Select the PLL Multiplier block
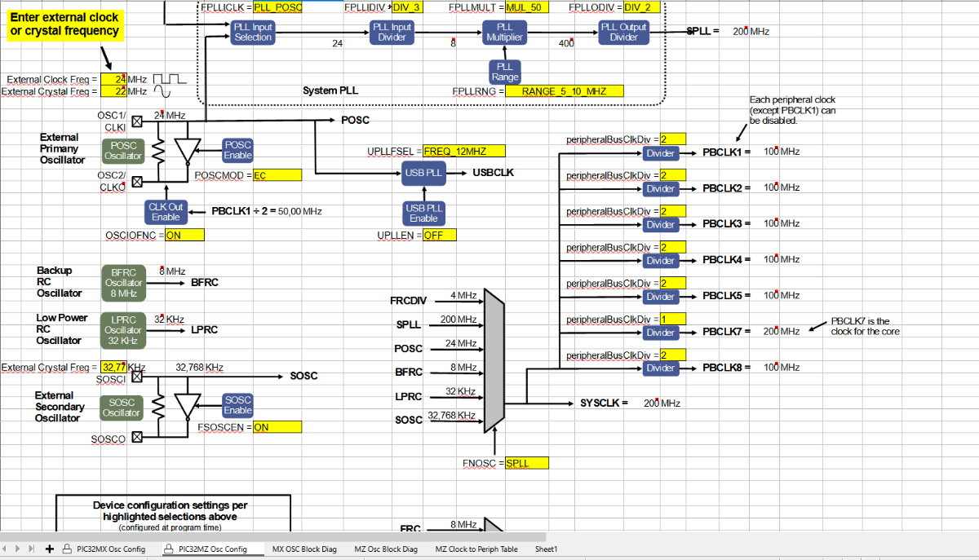This screenshot has height=560, width=979. [x=505, y=33]
